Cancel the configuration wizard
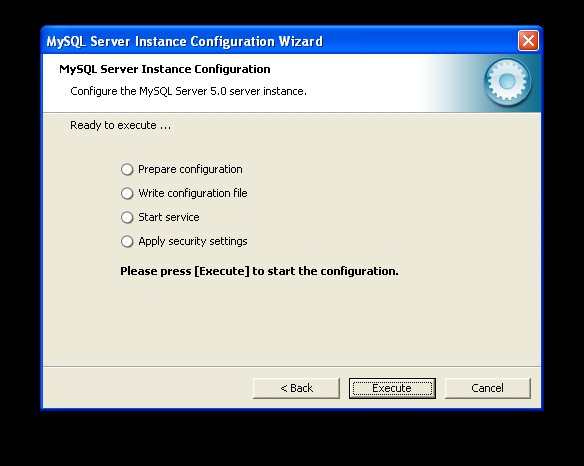This screenshot has height=466, width=584. (x=488, y=388)
